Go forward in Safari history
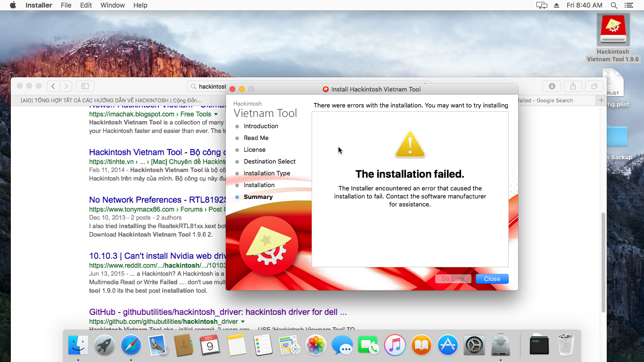Viewport: 644px width, 362px height. (66, 86)
